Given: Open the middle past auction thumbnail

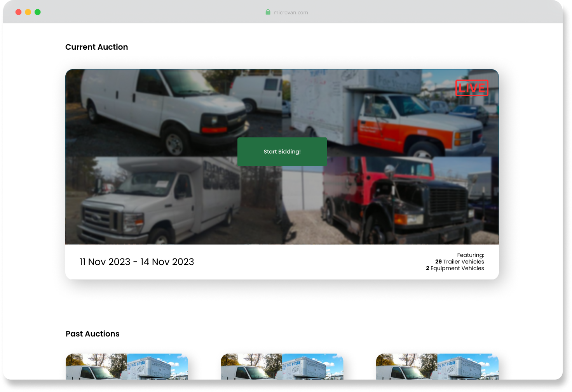Looking at the screenshot, I should click(282, 366).
